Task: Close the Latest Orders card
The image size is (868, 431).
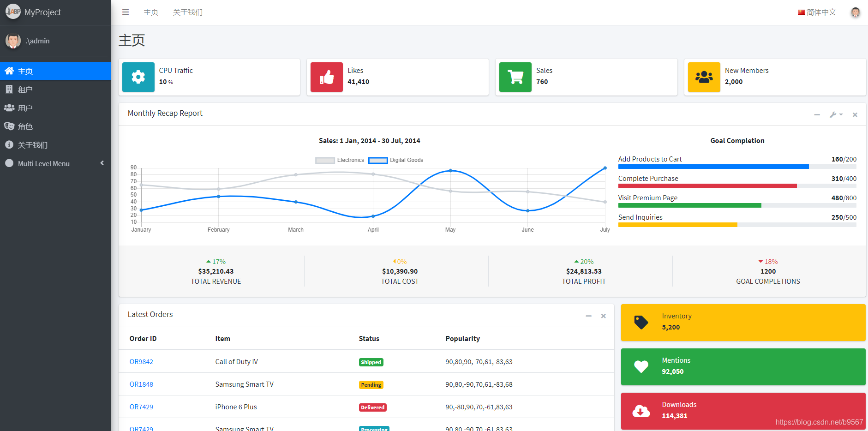Action: (x=603, y=316)
